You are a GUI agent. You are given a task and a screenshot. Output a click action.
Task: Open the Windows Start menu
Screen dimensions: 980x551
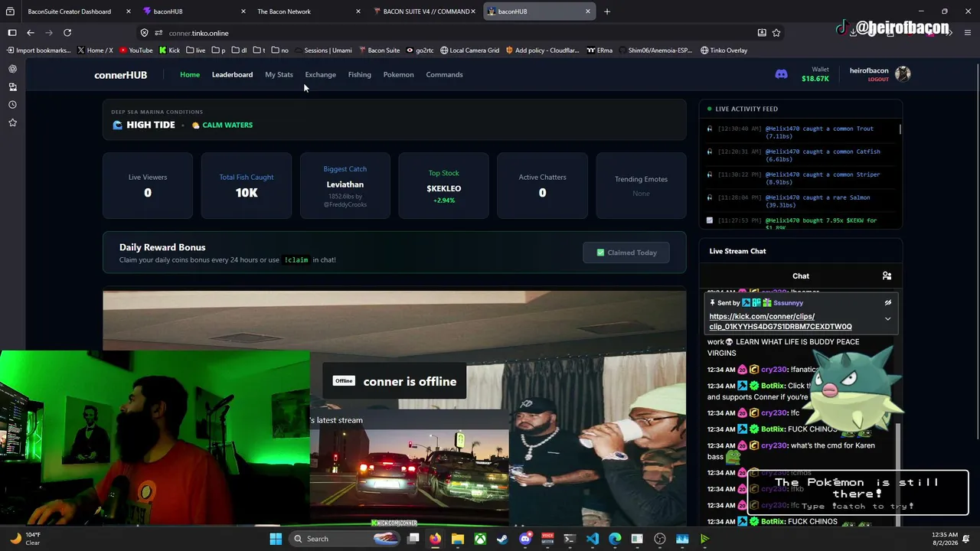pos(276,539)
